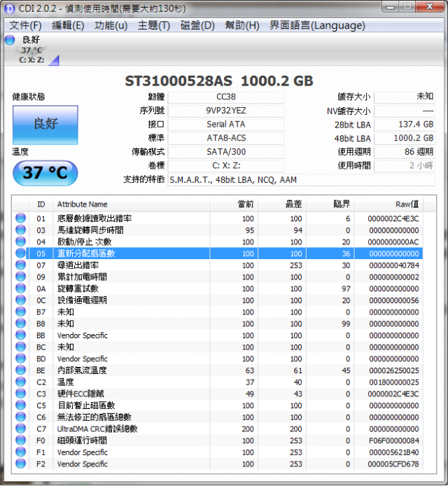Viewport: 448px width, 486px height.
Task: Click the ST31000528AS 1000.2 GB drive title
Action: (x=219, y=81)
